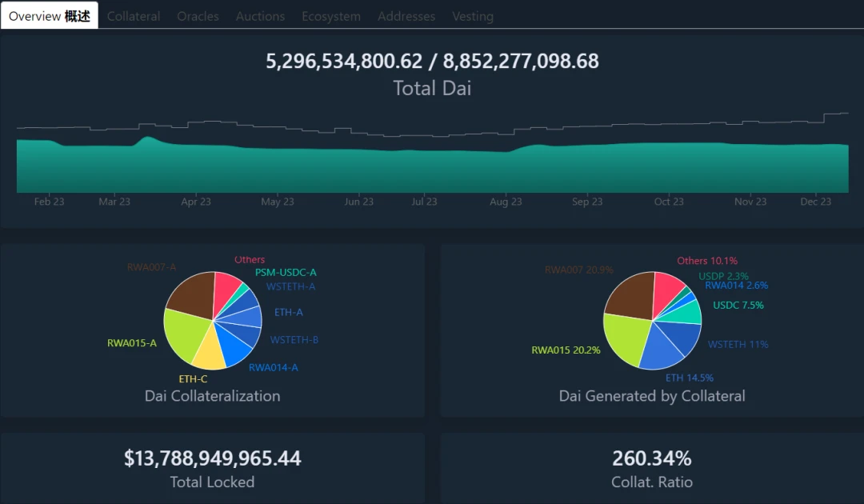This screenshot has height=504, width=864.
Task: Select the WSTETH-B label
Action: coord(294,339)
